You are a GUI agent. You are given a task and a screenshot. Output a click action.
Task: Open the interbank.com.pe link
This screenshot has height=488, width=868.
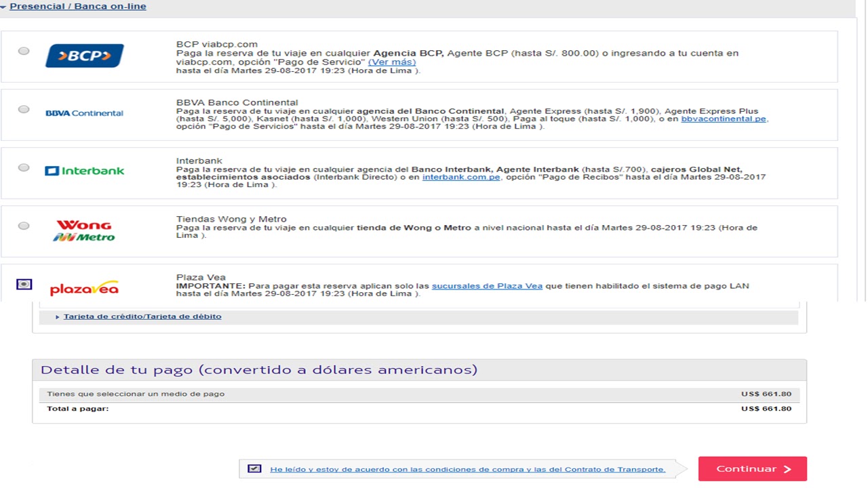tap(461, 177)
